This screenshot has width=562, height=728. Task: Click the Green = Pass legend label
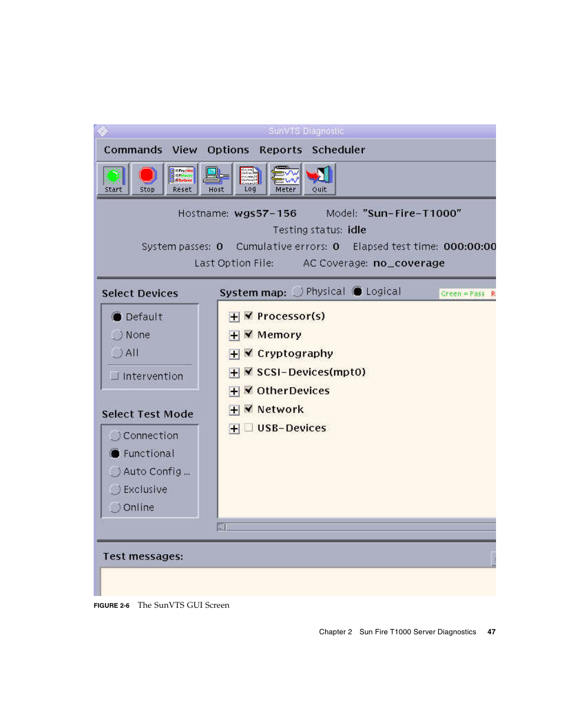click(x=463, y=294)
